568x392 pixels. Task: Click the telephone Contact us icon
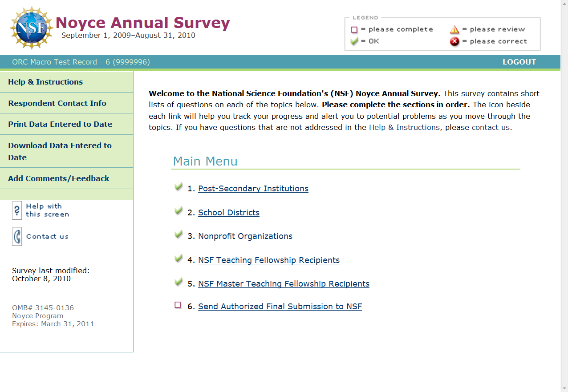coord(17,237)
